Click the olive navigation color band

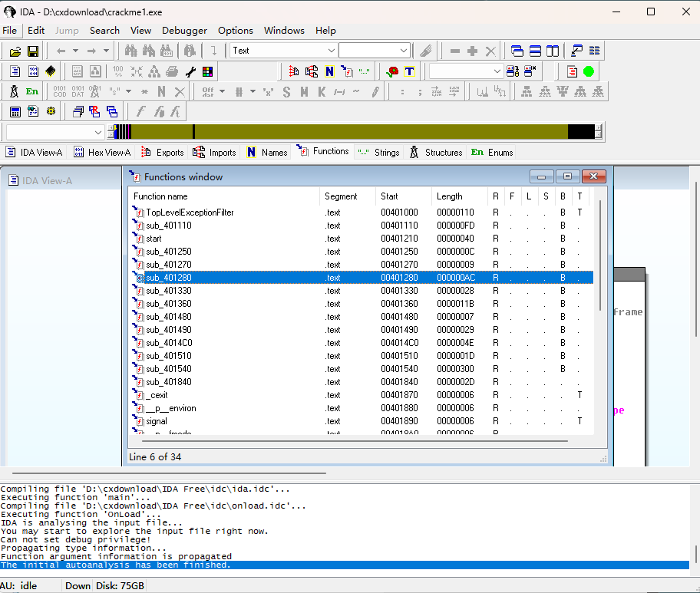point(384,131)
